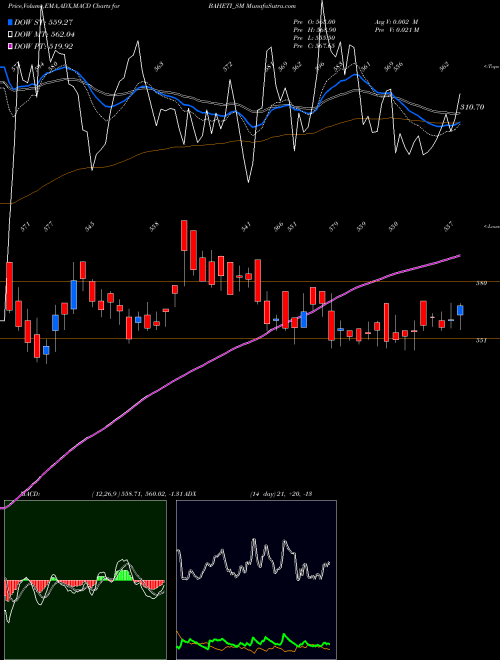The height and width of the screenshot is (660, 500).
Task: Click inside the dark blue ADX panel
Action: click(256, 580)
